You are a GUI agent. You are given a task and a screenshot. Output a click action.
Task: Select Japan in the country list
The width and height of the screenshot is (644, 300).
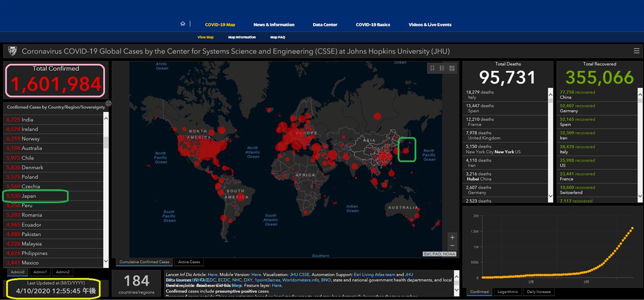[x=53, y=196]
